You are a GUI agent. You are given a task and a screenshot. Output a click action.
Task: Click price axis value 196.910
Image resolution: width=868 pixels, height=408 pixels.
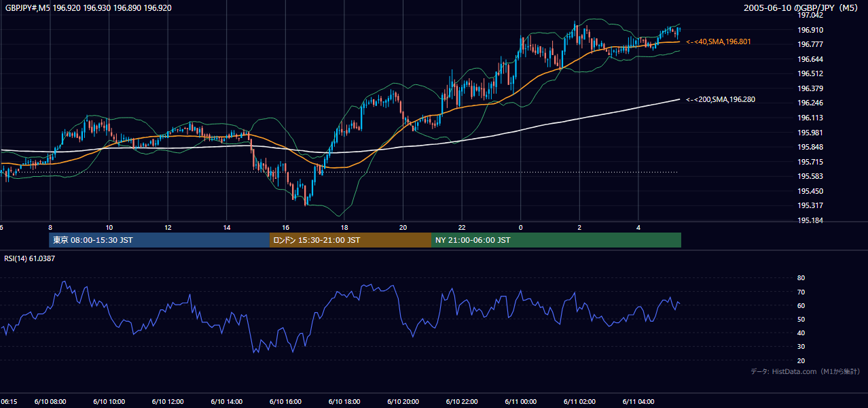(x=810, y=30)
